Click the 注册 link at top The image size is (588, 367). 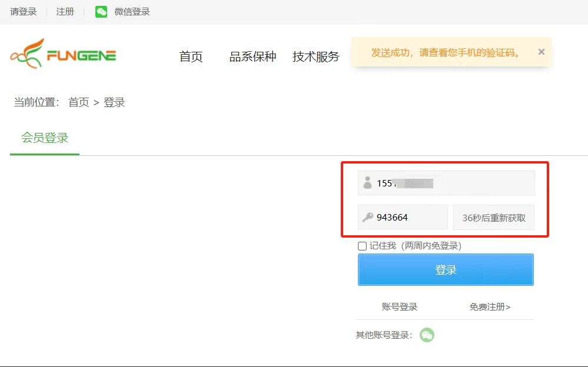click(65, 12)
